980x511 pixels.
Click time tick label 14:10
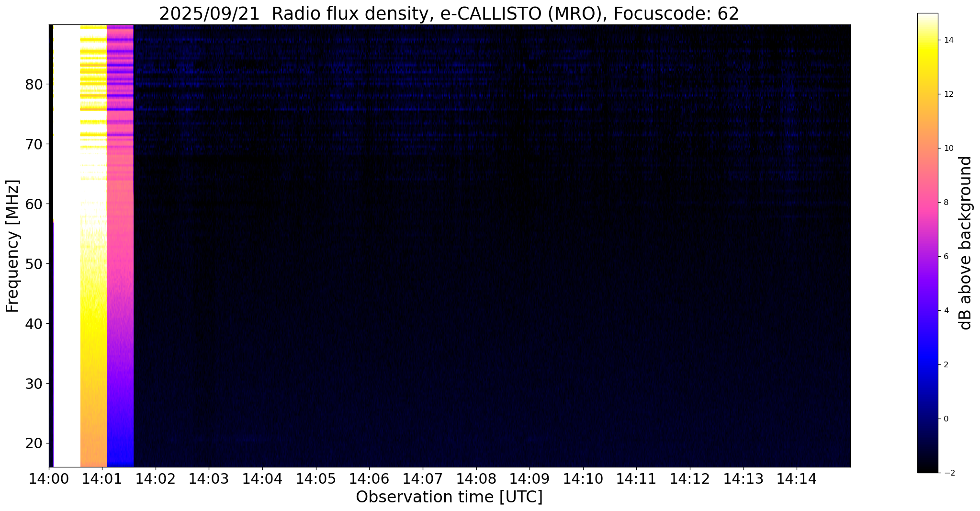click(583, 478)
